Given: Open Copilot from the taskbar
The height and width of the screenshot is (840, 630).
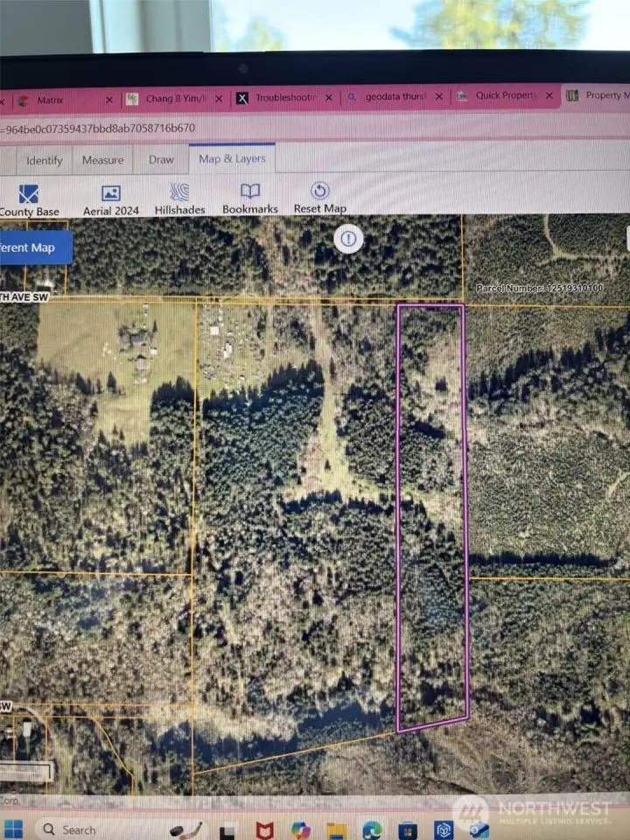Looking at the screenshot, I should 301,829.
